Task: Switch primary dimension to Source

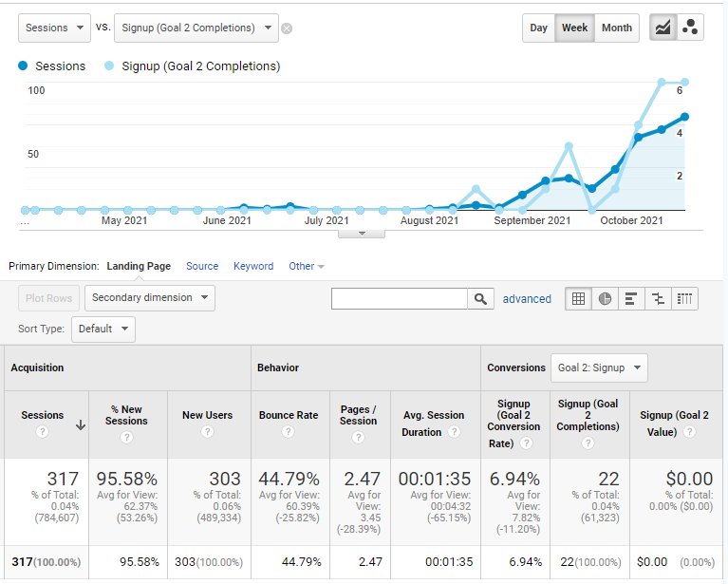Action: (x=202, y=266)
